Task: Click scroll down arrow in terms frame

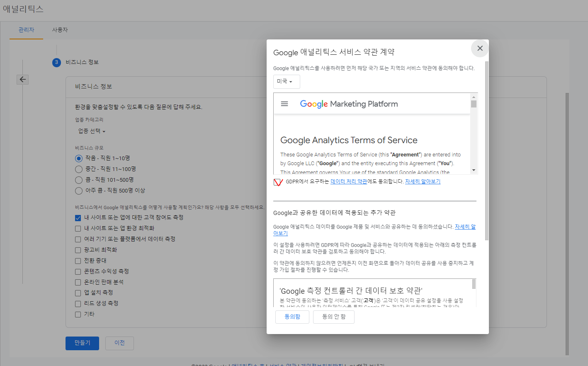Action: click(x=474, y=171)
